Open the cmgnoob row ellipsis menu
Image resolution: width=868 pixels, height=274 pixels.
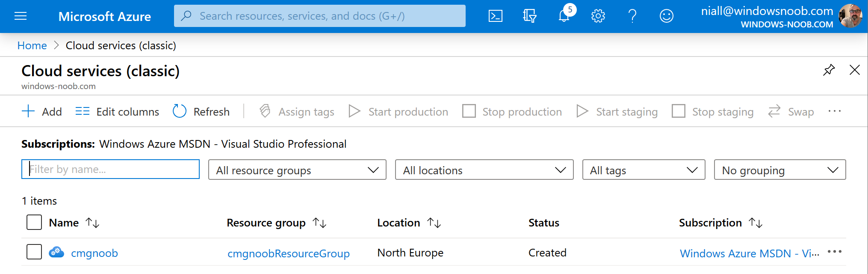pos(835,252)
